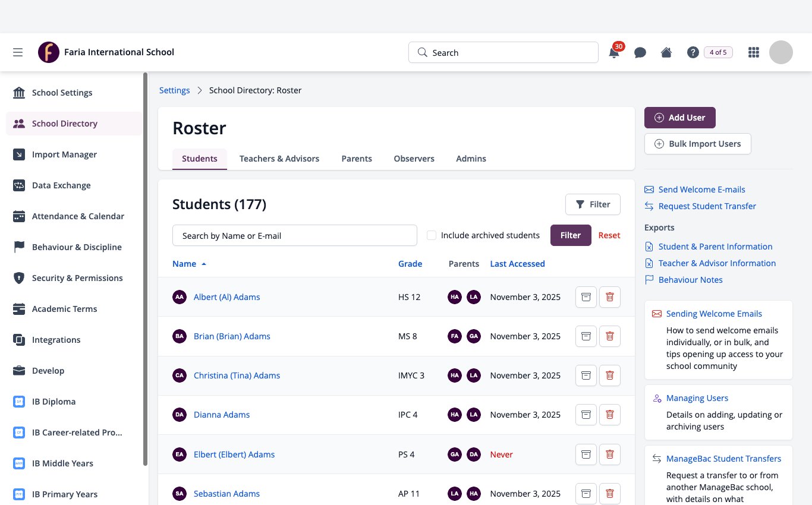Export Student & Parent Information
Viewport: 812px width, 505px height.
[x=715, y=247]
